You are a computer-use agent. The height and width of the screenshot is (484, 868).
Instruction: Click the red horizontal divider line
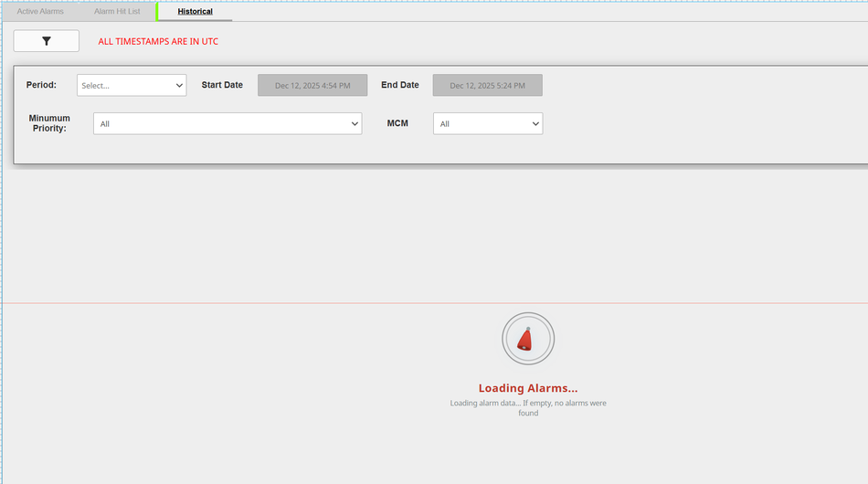click(274, 302)
